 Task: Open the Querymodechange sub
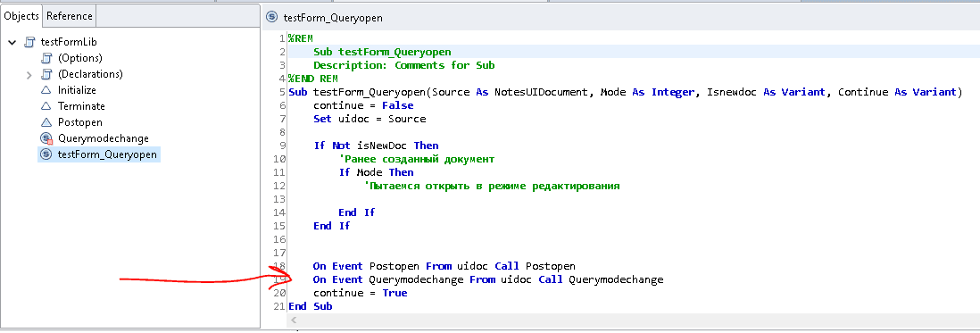104,138
